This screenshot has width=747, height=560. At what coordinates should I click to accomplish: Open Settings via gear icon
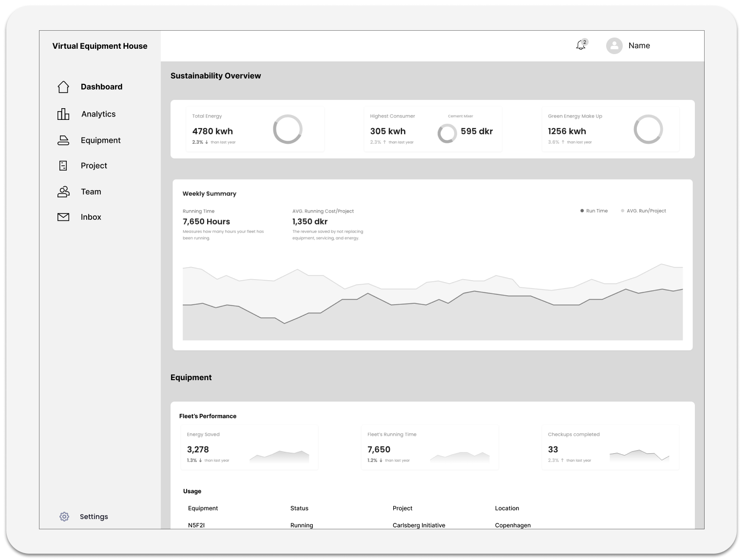(64, 517)
